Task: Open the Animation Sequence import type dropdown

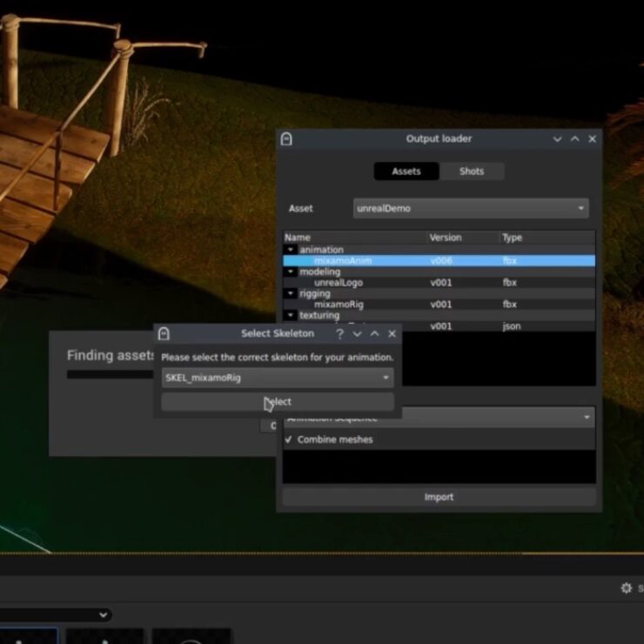Action: point(439,418)
